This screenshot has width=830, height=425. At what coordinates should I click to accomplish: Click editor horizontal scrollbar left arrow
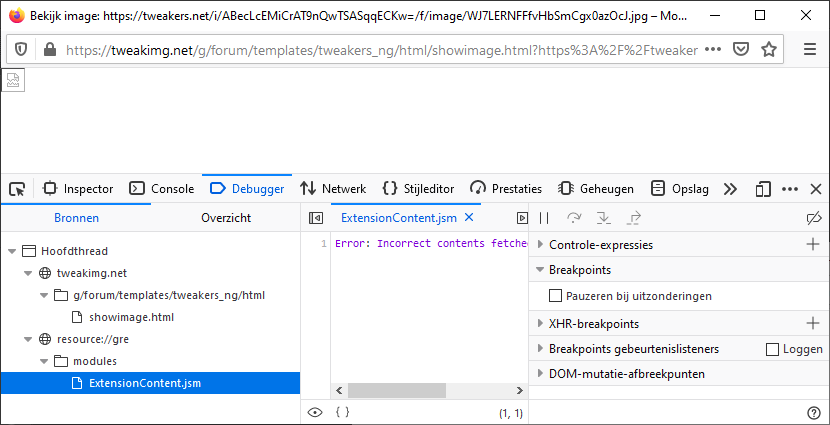click(339, 391)
